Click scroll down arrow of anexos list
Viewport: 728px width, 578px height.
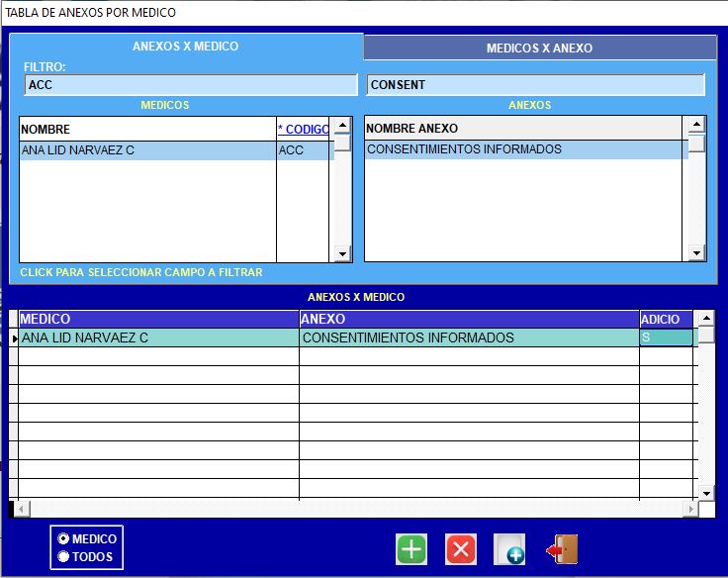[696, 252]
